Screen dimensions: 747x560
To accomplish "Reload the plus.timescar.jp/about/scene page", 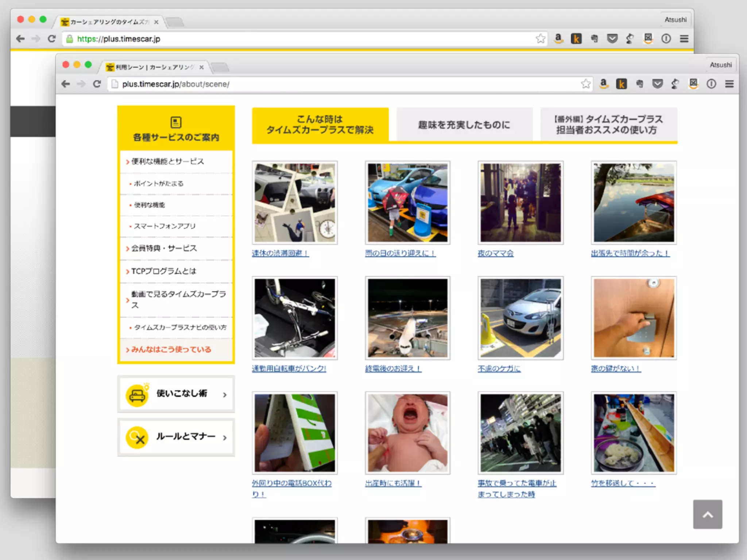I will coord(97,84).
